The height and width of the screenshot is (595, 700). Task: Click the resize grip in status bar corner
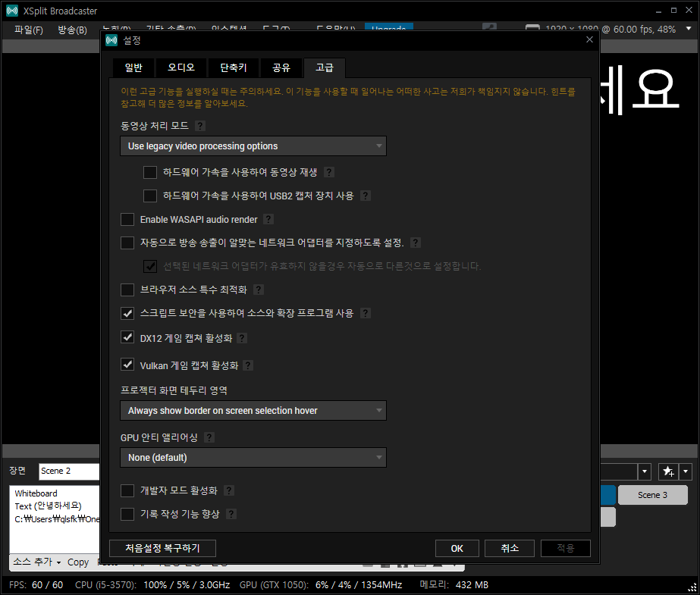[x=691, y=587]
